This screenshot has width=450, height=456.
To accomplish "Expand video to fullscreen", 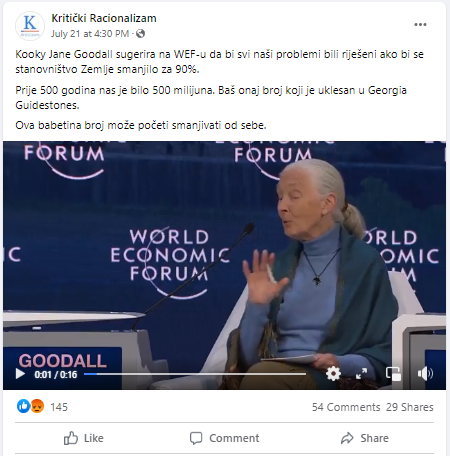I will pos(361,374).
